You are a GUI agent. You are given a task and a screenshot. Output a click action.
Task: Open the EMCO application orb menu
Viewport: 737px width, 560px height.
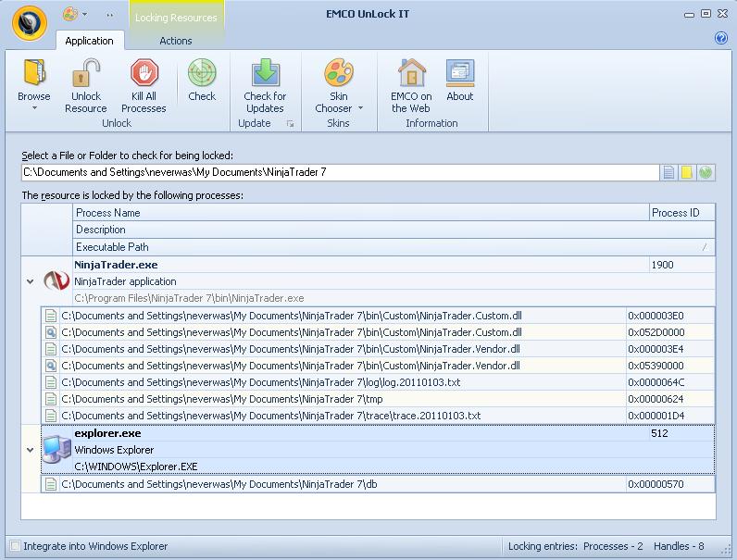(30, 22)
